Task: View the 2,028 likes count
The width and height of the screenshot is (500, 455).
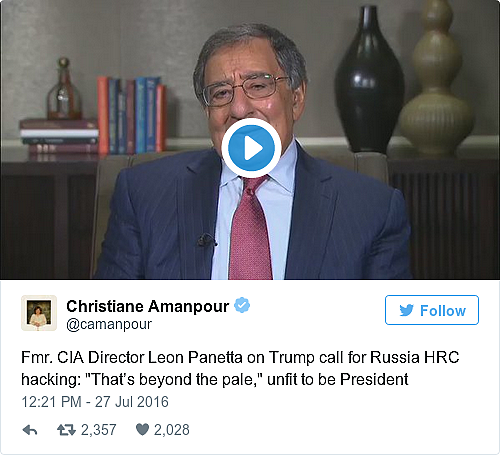Action: [172, 430]
